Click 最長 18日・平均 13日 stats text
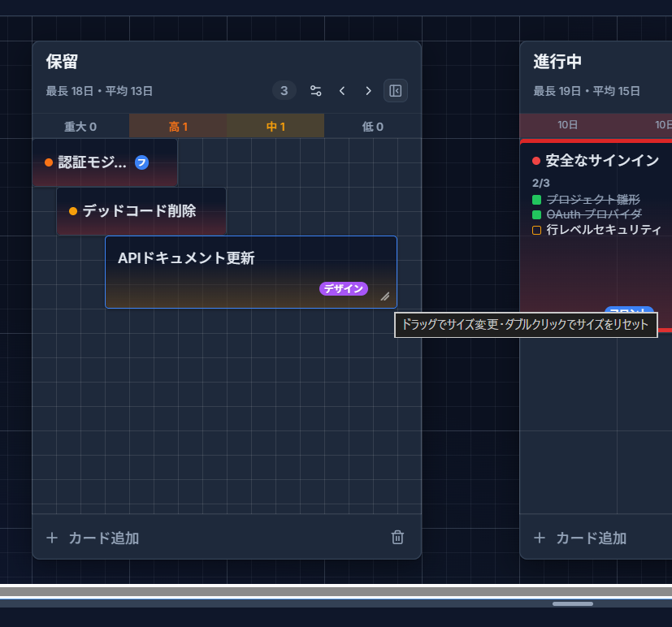672x627 pixels. click(x=99, y=91)
